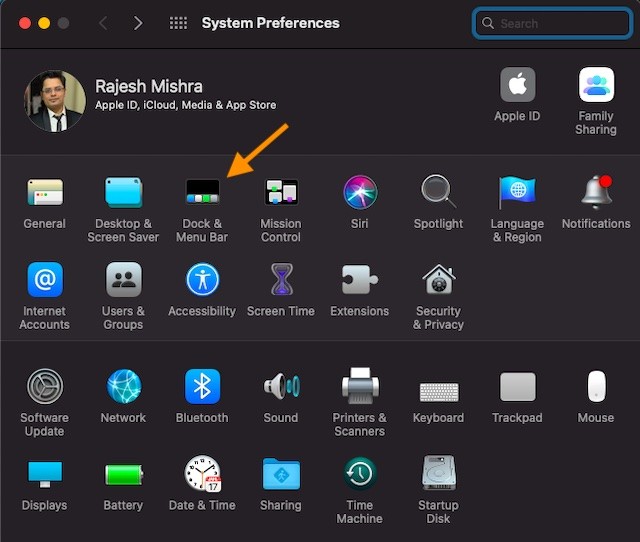Image resolution: width=640 pixels, height=542 pixels.
Task: Show all preferences grid button
Action: click(x=178, y=23)
